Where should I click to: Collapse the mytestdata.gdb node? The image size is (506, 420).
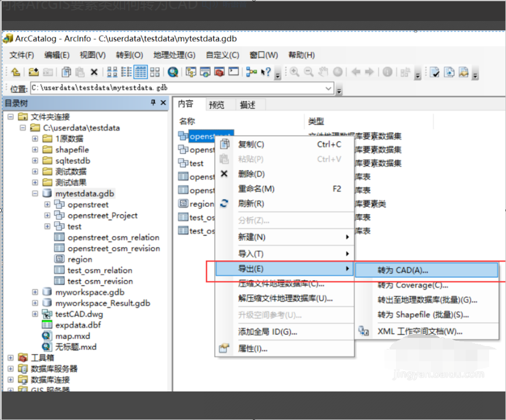pyautogui.click(x=35, y=194)
